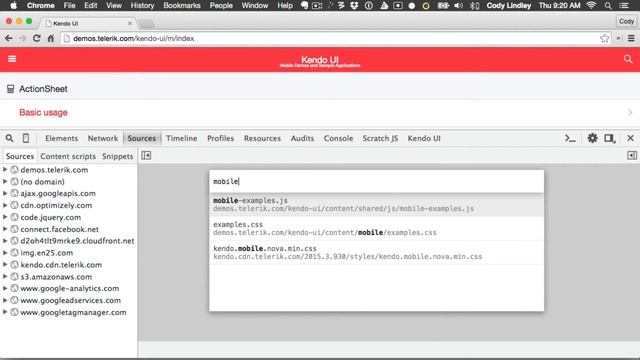Click the file search input containing mobile
The image size is (640, 360).
(x=376, y=181)
